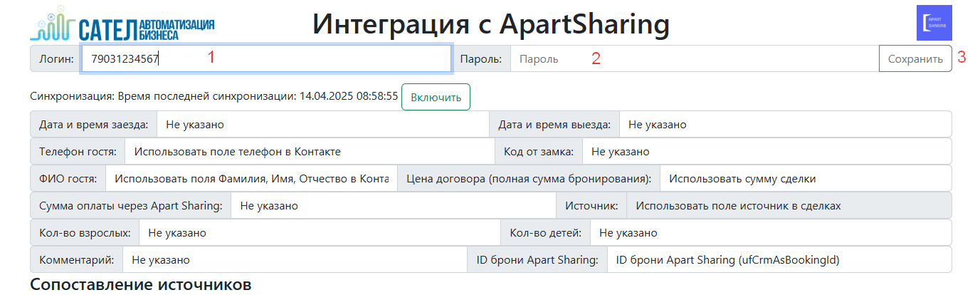Click the Логин label

56,58
